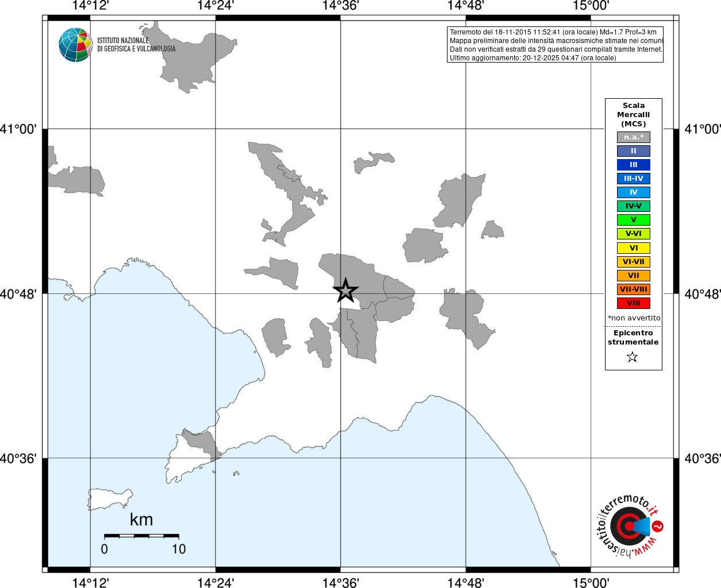Click the INGV globe logo
721x588 pixels.
coord(76,45)
